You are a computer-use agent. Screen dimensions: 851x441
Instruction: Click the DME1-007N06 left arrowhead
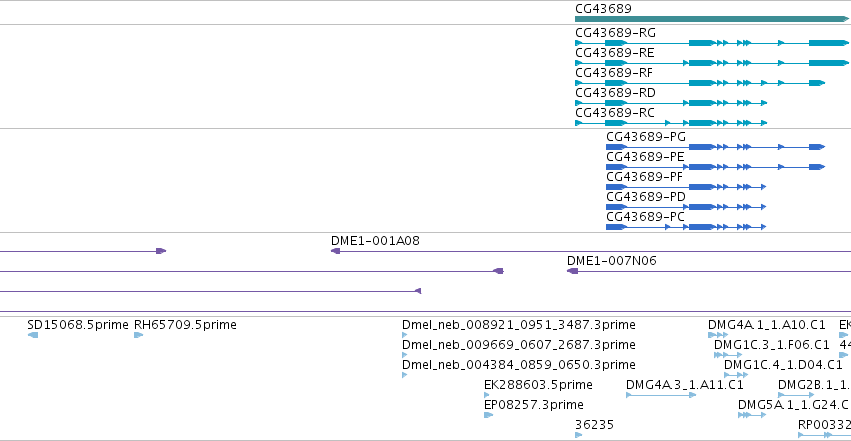click(572, 271)
